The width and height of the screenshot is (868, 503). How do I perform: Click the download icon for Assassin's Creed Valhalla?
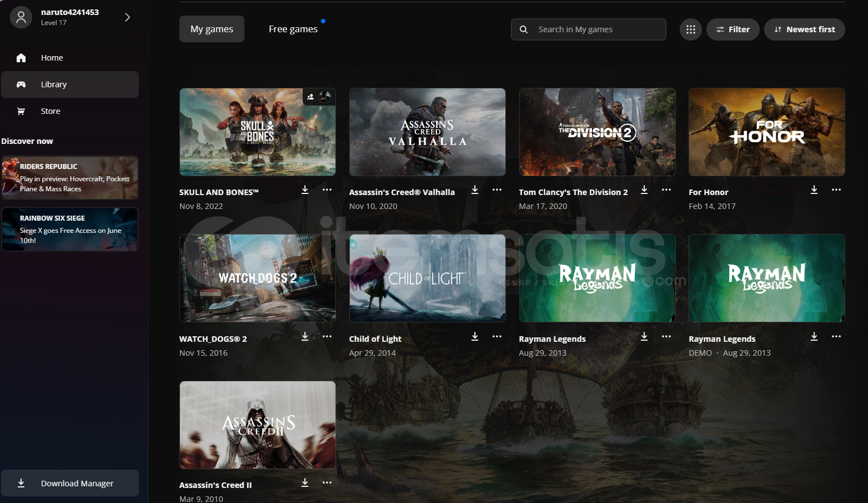pyautogui.click(x=475, y=190)
